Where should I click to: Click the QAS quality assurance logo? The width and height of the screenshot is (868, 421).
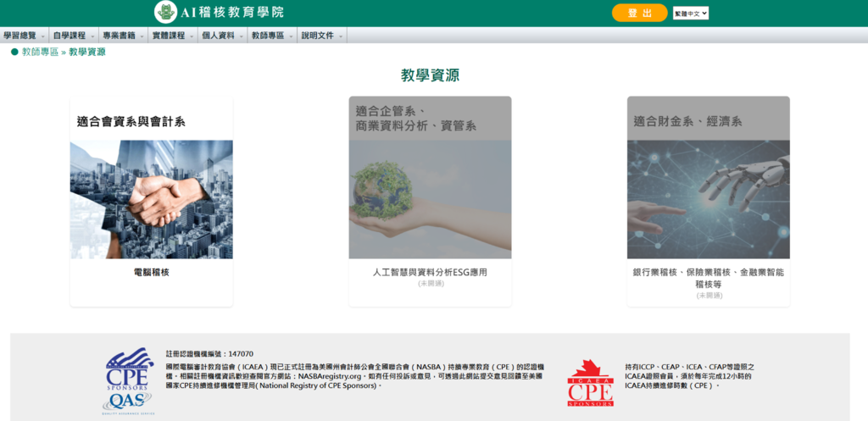point(128,403)
